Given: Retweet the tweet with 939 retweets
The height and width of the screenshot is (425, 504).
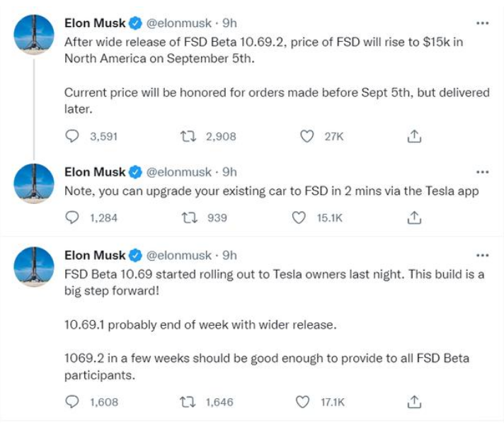Looking at the screenshot, I should coord(189,218).
